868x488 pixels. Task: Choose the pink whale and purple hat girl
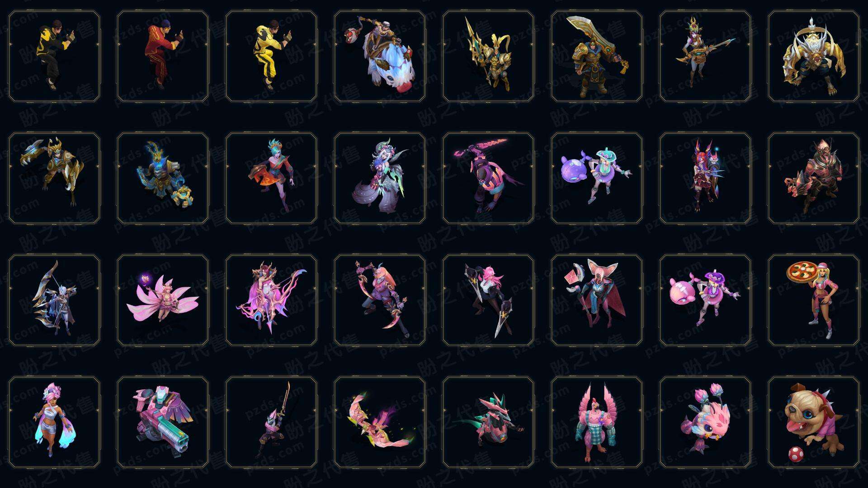[705, 300]
